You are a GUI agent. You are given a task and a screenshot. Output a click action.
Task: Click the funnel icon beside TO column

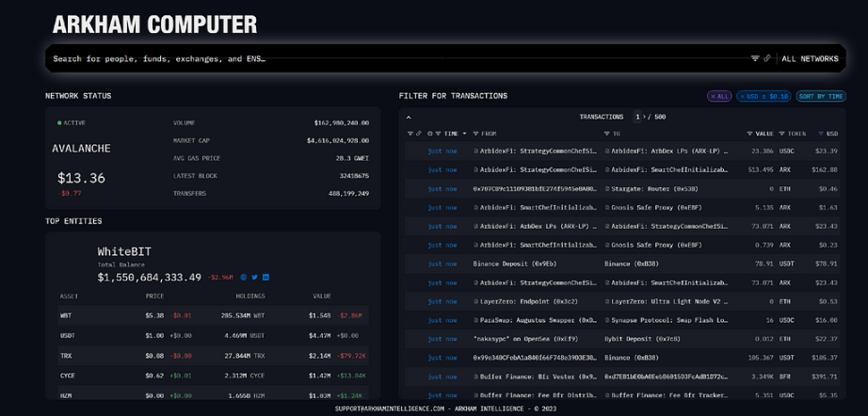pyautogui.click(x=607, y=134)
